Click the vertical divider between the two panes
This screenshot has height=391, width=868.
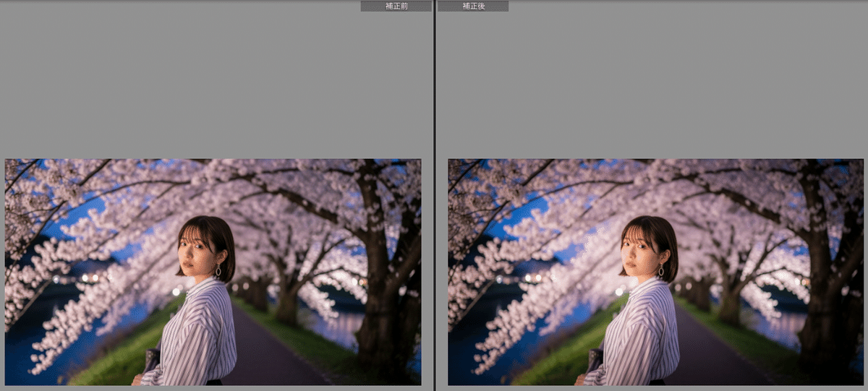click(434, 195)
